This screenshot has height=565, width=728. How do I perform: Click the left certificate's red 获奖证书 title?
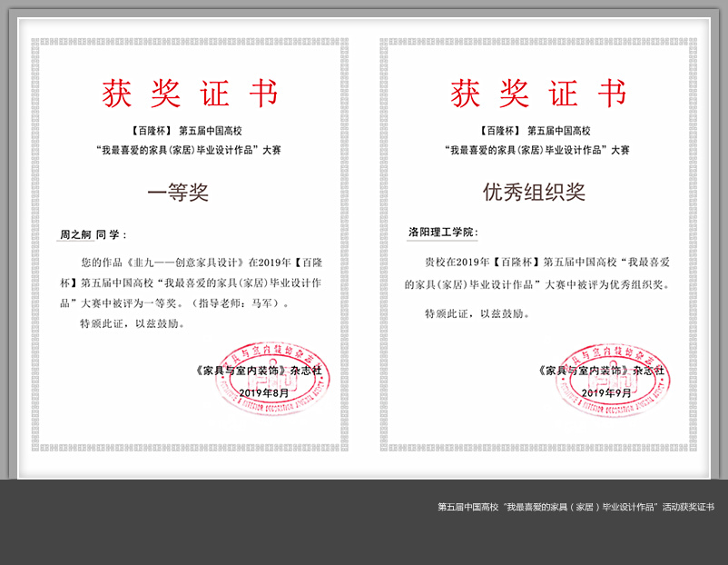[x=190, y=94]
